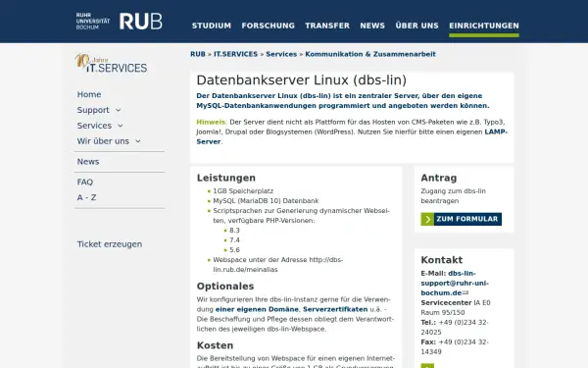The width and height of the screenshot is (588, 368).
Task: Open Services in the sidebar
Action: click(x=94, y=126)
